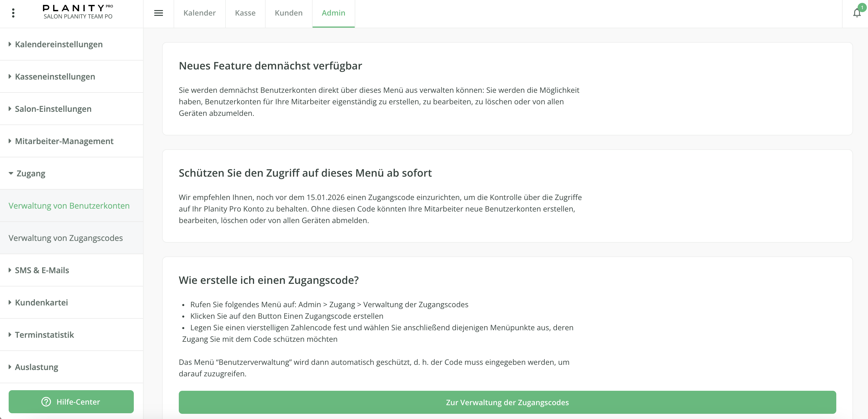The image size is (868, 419).
Task: Open the Kasse tab
Action: pyautogui.click(x=245, y=13)
